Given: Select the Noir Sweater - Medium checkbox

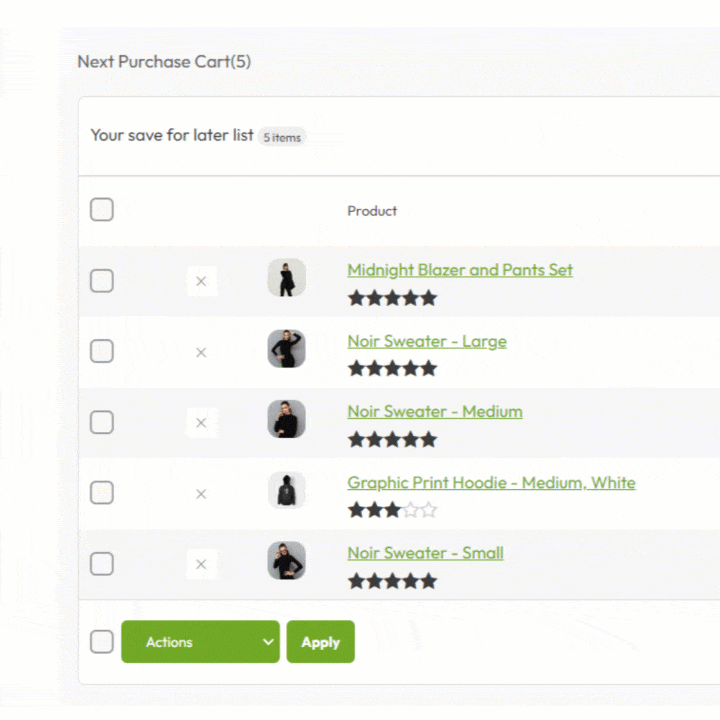Looking at the screenshot, I should (x=102, y=423).
